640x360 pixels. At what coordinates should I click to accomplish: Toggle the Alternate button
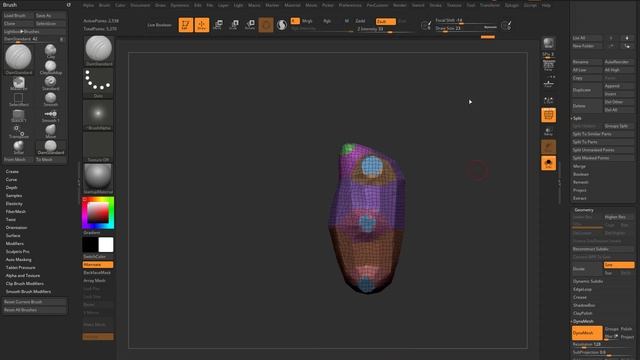point(98,264)
